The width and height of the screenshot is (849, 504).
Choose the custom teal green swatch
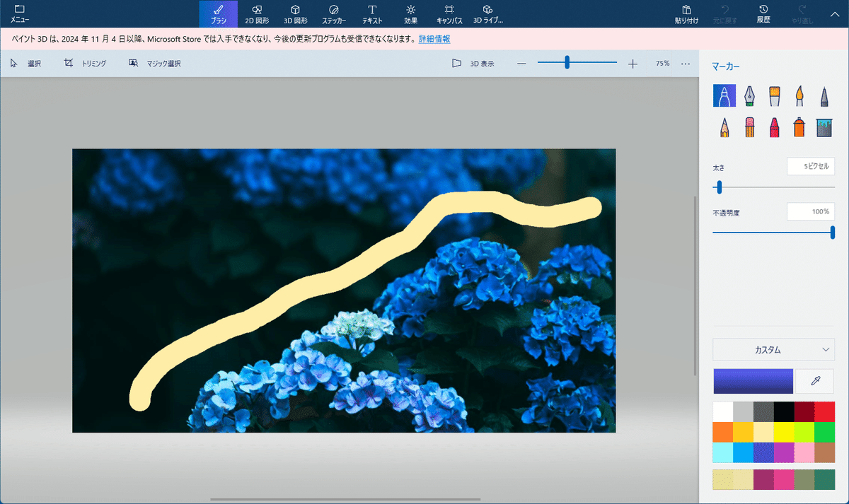[x=825, y=479]
